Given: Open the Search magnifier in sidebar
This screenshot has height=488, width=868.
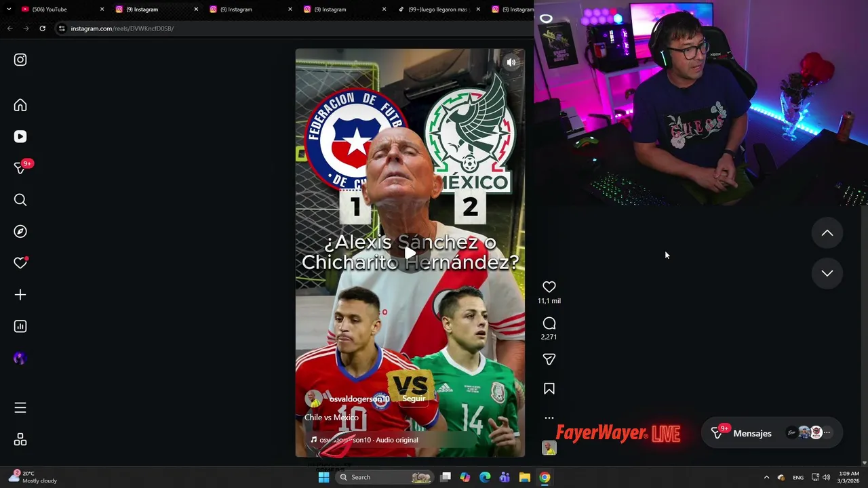Looking at the screenshot, I should (x=20, y=200).
